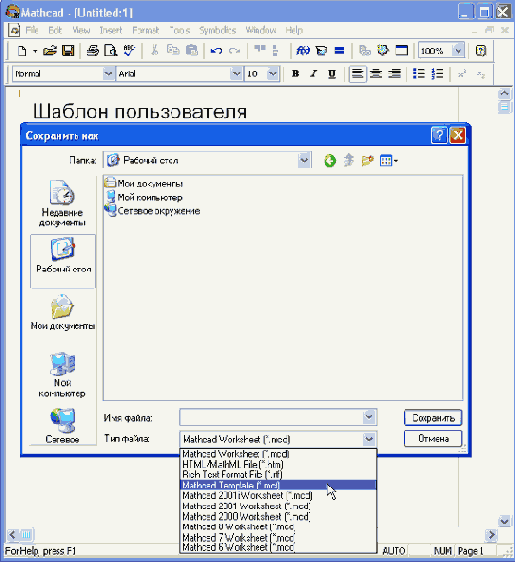Click the Help question mark toolbar icon

[x=481, y=51]
